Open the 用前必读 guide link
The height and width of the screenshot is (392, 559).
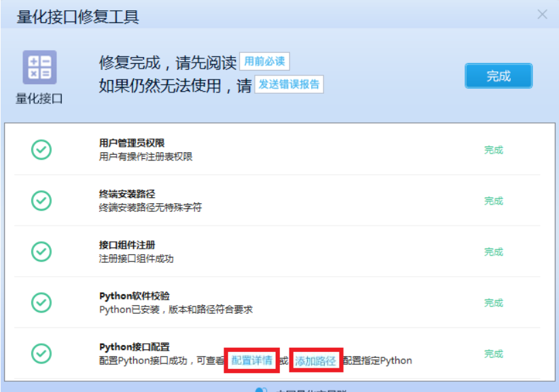(x=265, y=60)
